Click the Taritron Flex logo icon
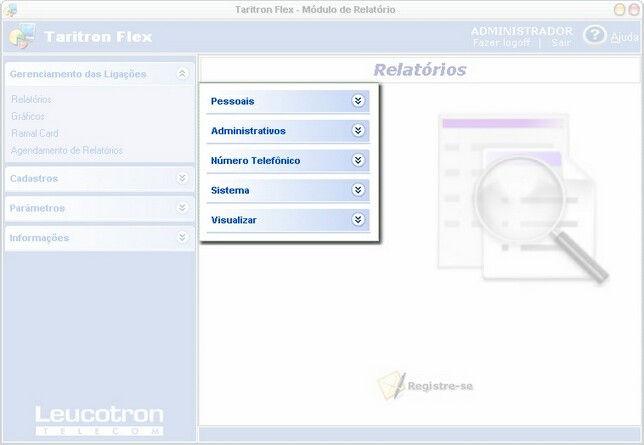Viewport: 644px width, 445px height. click(22, 36)
